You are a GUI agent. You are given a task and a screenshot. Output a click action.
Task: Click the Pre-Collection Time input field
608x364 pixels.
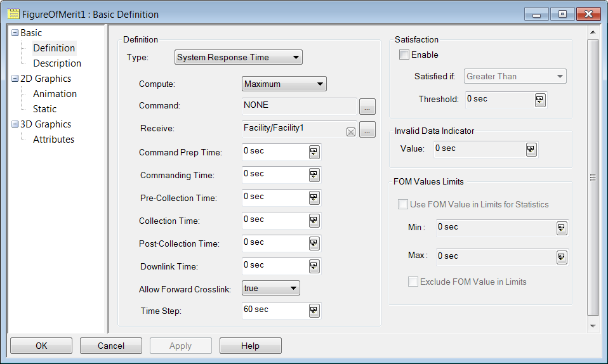(x=274, y=197)
